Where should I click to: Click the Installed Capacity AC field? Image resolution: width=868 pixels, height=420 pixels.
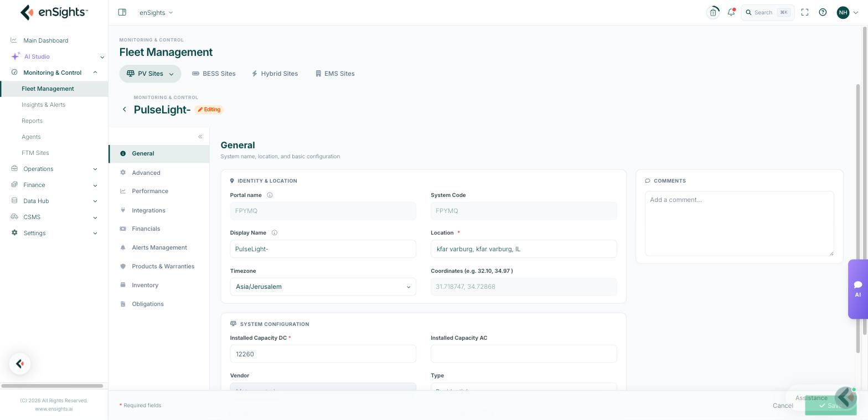524,354
